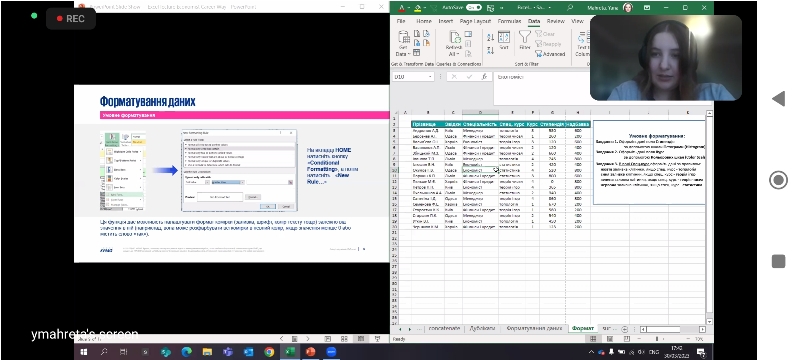This screenshot has height=360, width=800.
Task: Go to next slide in PowerPoint show
Action: tap(307, 339)
